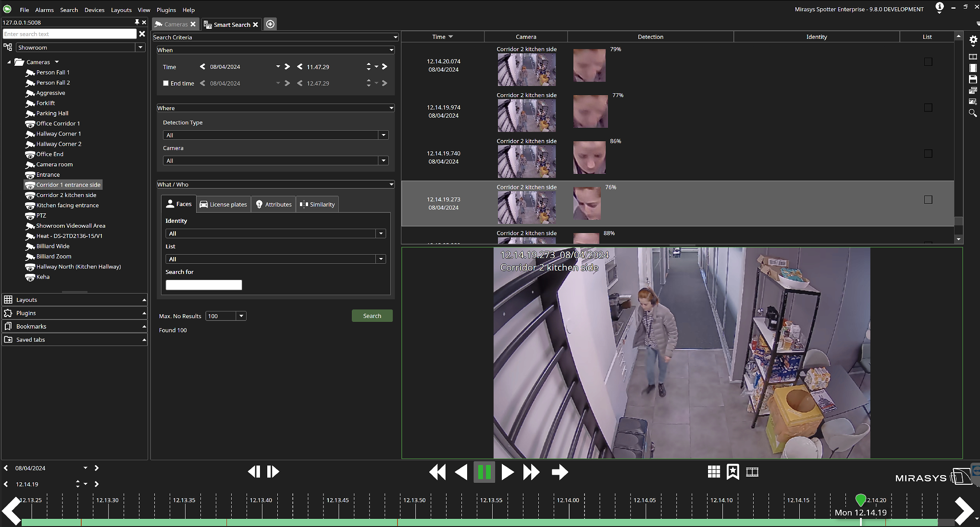Open the settings gear icon at right

click(x=973, y=40)
